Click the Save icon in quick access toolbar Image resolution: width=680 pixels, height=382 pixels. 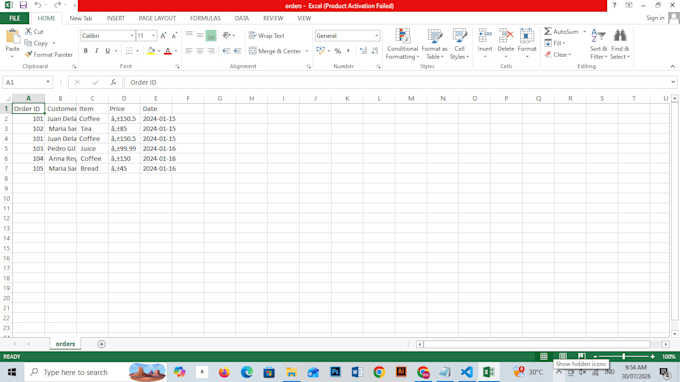23,5
